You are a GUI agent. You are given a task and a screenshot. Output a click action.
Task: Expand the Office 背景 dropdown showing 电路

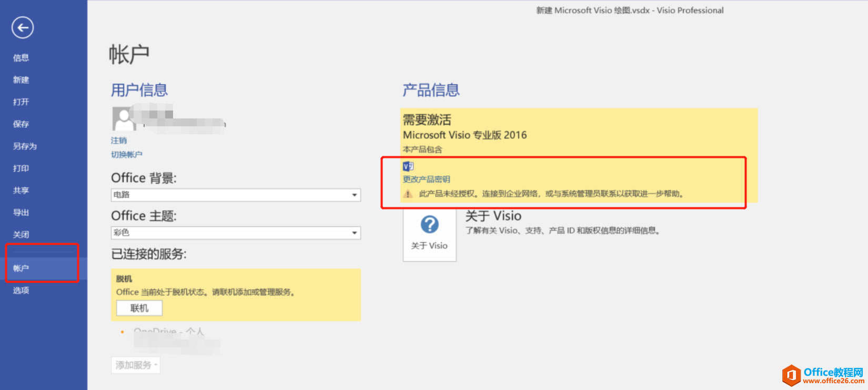(x=236, y=195)
